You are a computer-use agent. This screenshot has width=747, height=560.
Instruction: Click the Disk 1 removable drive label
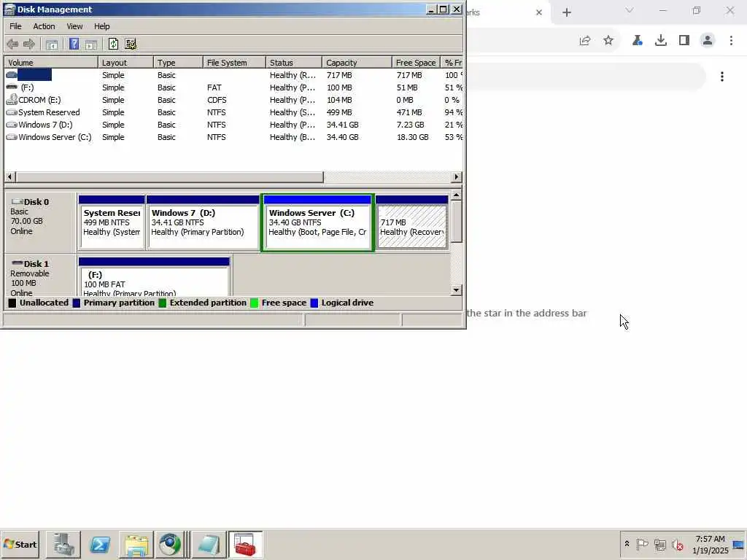click(x=30, y=264)
